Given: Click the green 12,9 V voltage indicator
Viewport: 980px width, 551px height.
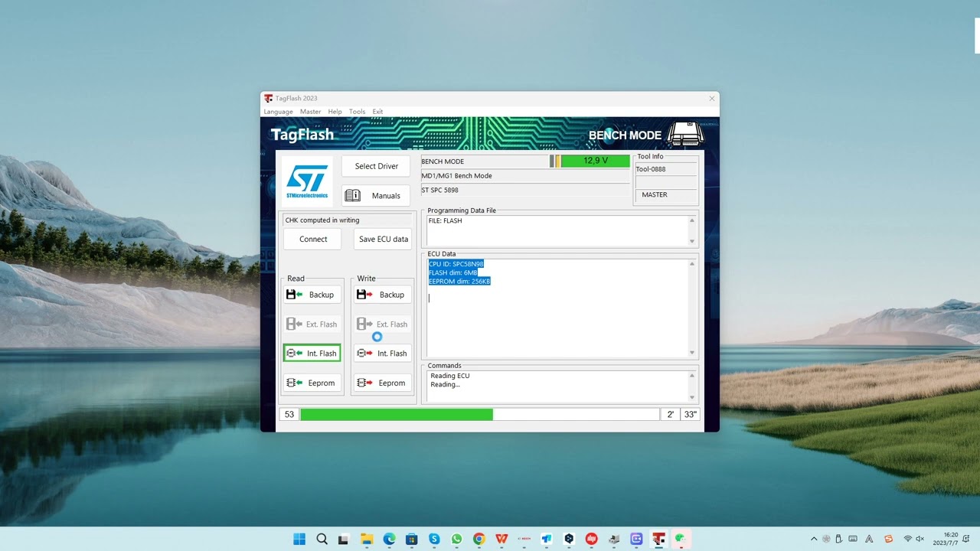Looking at the screenshot, I should [x=595, y=161].
